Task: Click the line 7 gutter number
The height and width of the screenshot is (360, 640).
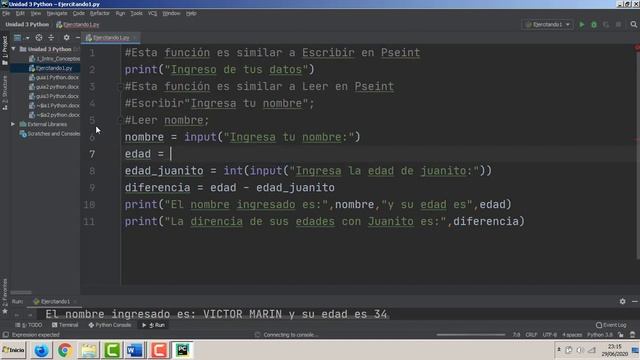Action: (92, 154)
